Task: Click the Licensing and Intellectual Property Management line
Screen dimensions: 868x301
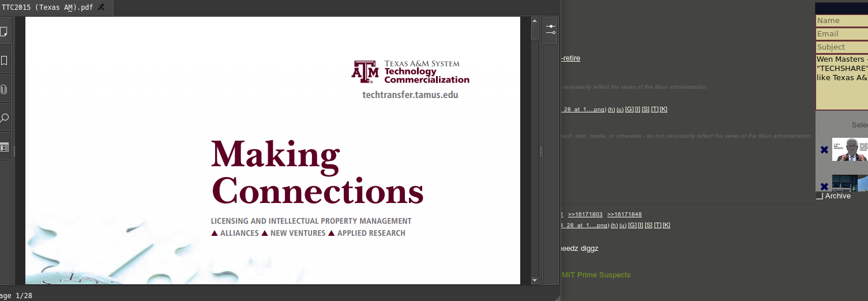Action: 311,221
